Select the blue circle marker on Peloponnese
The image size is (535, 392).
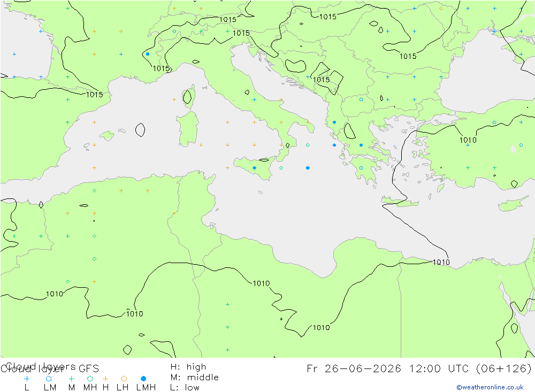361,168
